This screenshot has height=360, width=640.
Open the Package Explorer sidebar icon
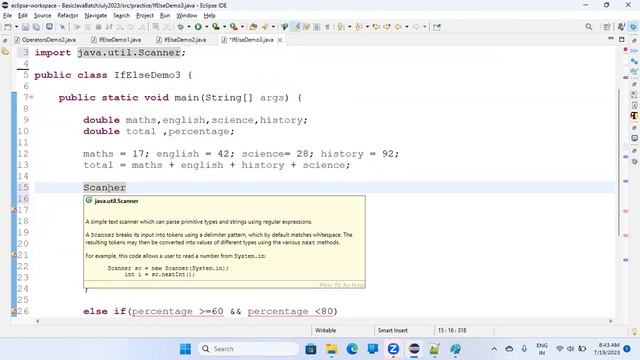click(5, 51)
